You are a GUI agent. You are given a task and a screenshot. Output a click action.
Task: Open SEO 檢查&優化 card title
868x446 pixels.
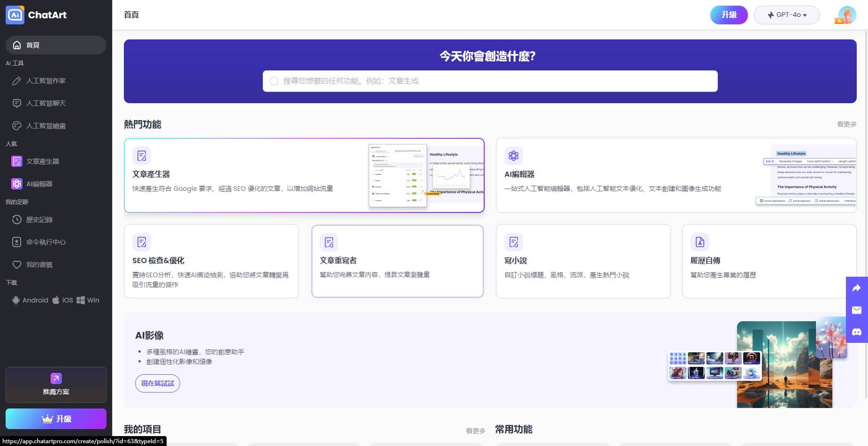point(158,260)
